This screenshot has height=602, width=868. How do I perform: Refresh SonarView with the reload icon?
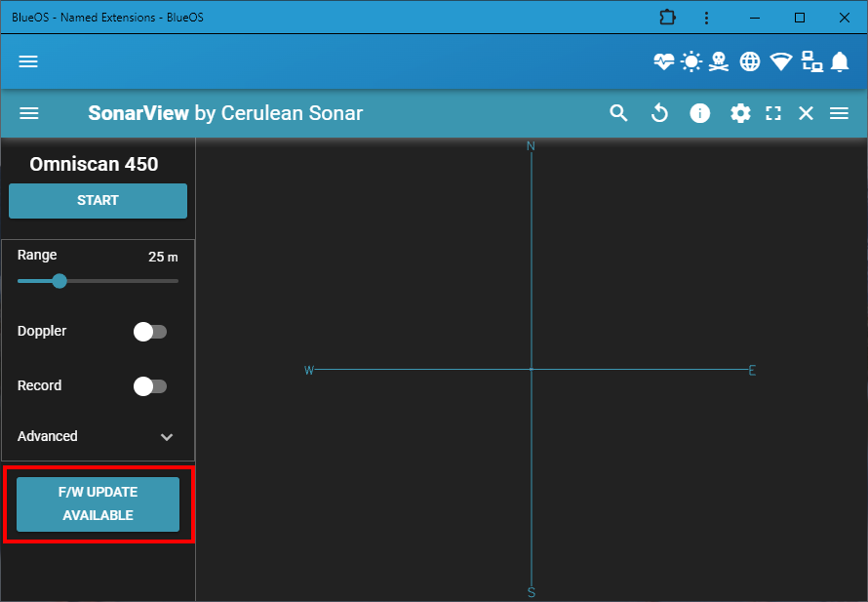[x=659, y=113]
